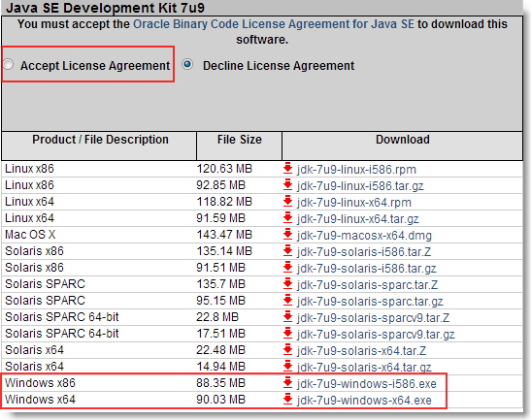Click the Java SE Development Kit 7u9 heading
531x420 pixels.
[x=105, y=8]
